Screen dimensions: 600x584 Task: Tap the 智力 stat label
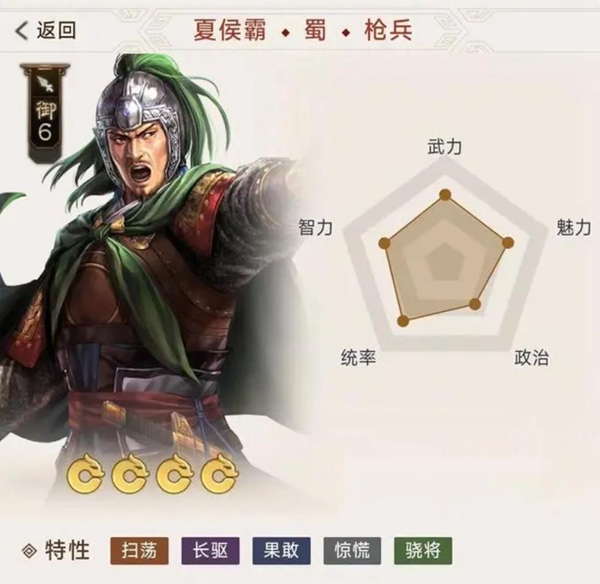(316, 228)
